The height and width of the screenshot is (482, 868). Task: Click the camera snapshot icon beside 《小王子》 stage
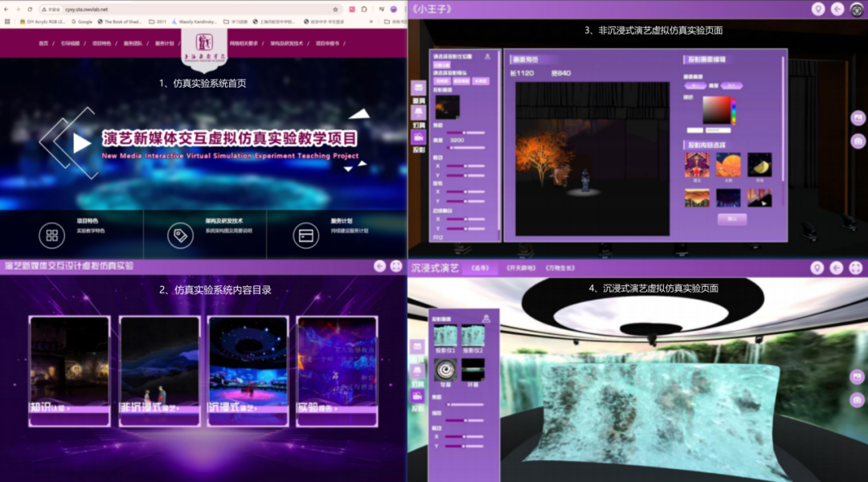point(858,141)
